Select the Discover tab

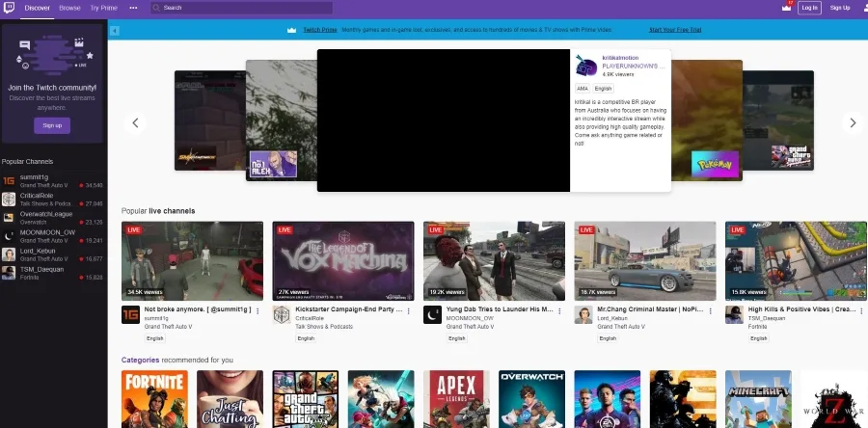[37, 8]
